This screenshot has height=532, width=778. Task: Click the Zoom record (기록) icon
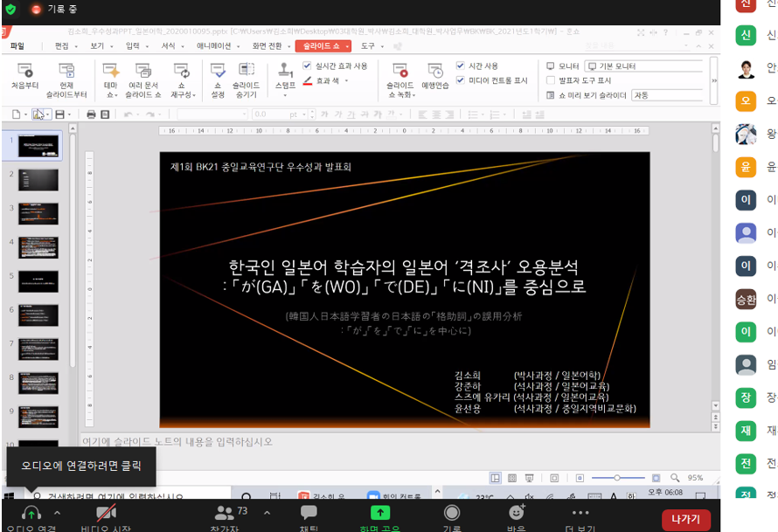click(x=452, y=514)
